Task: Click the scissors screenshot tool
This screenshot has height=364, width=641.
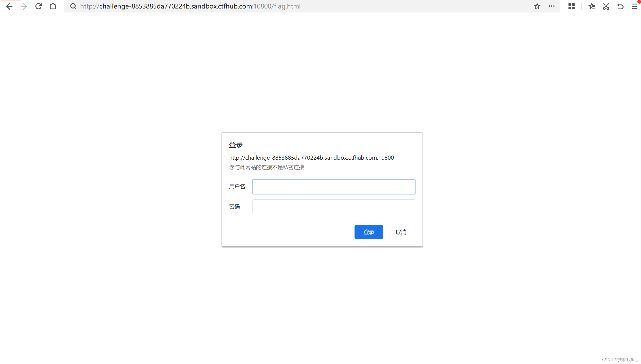Action: [x=606, y=6]
